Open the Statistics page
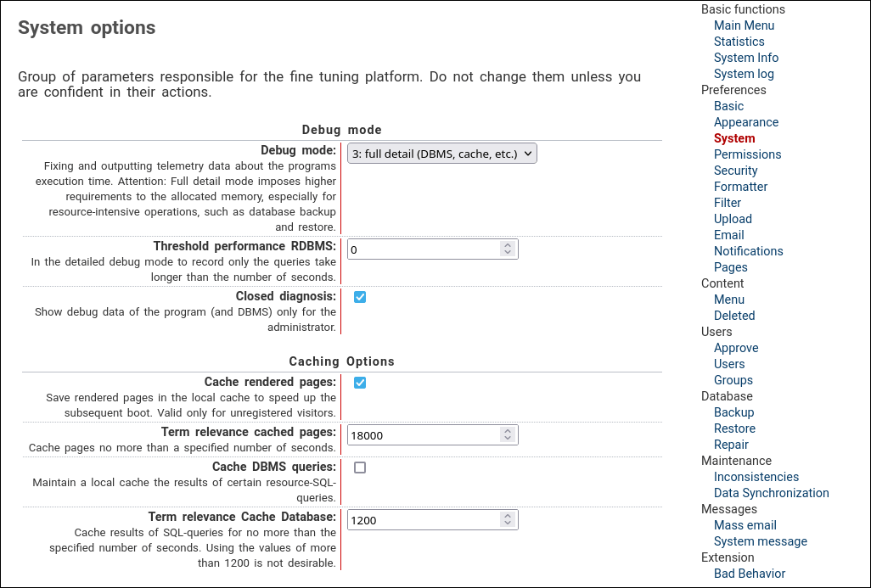This screenshot has width=871, height=588. pos(739,42)
